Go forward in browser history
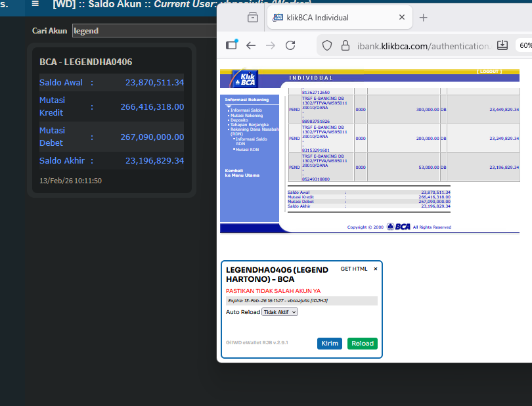Viewport: 532px width, 406px height. point(271,45)
